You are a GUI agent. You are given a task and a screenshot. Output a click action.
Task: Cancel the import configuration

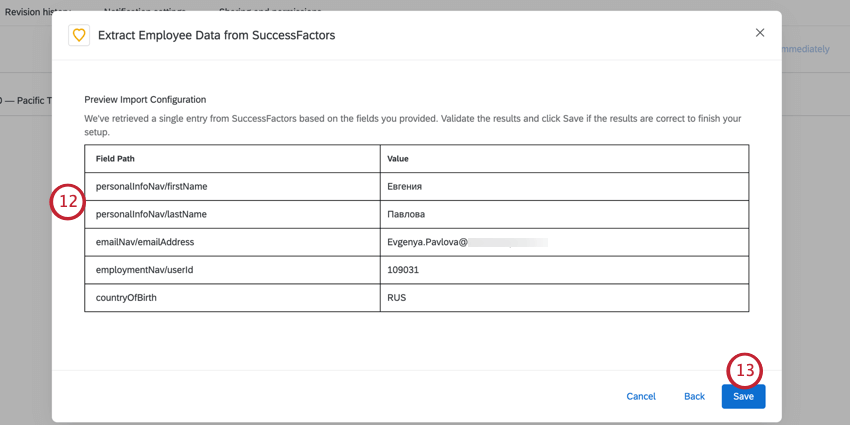point(641,396)
